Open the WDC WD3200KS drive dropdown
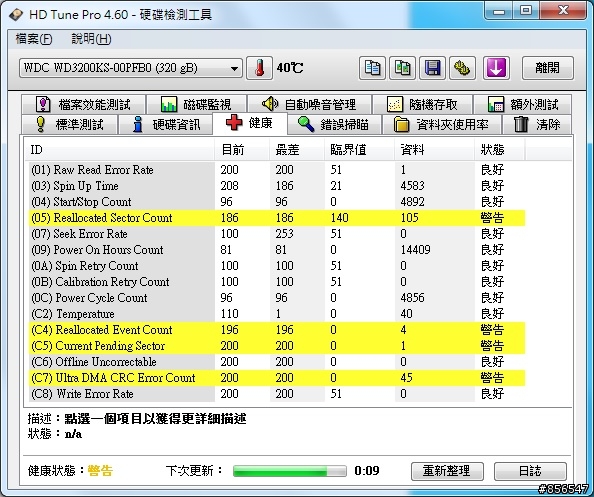 pyautogui.click(x=131, y=69)
